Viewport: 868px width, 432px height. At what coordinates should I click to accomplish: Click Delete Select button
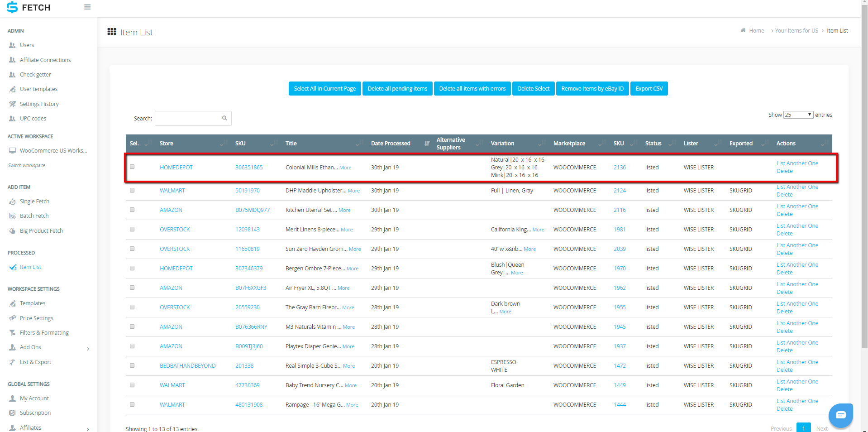[533, 89]
